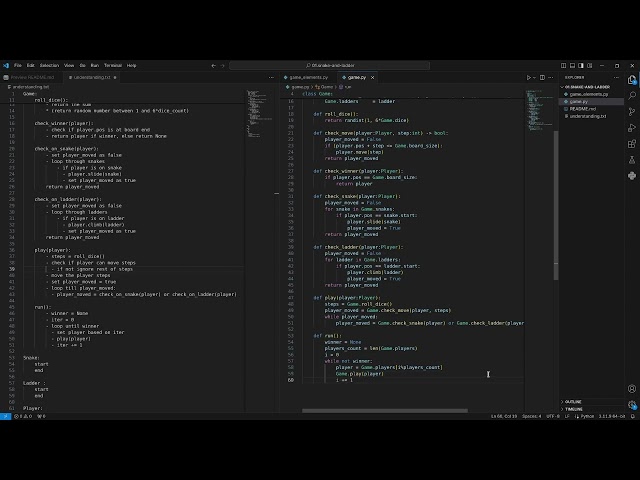The width and height of the screenshot is (640, 480).
Task: Close the game.py tab
Action: (x=372, y=77)
